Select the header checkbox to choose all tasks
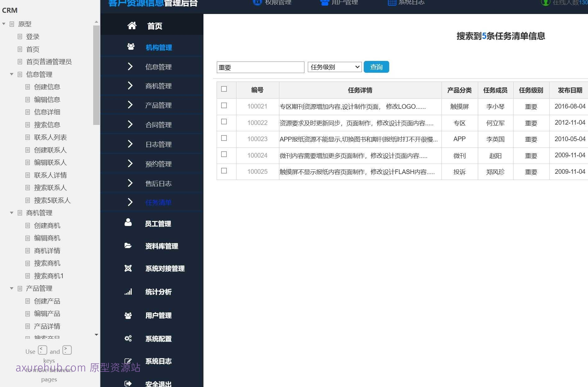The width and height of the screenshot is (588, 387). click(x=224, y=89)
